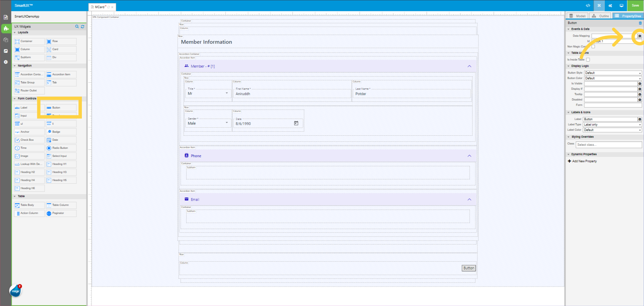Check the Non Magic Control checkbox
Screen dimensions: 644x306
(x=593, y=46)
